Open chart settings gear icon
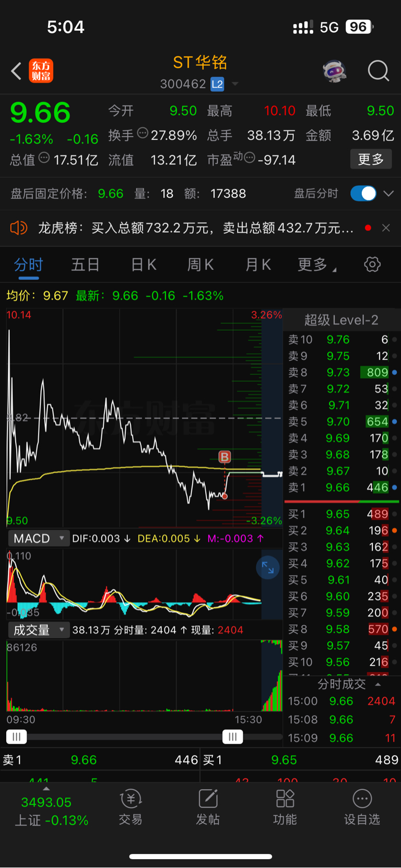 point(372,264)
